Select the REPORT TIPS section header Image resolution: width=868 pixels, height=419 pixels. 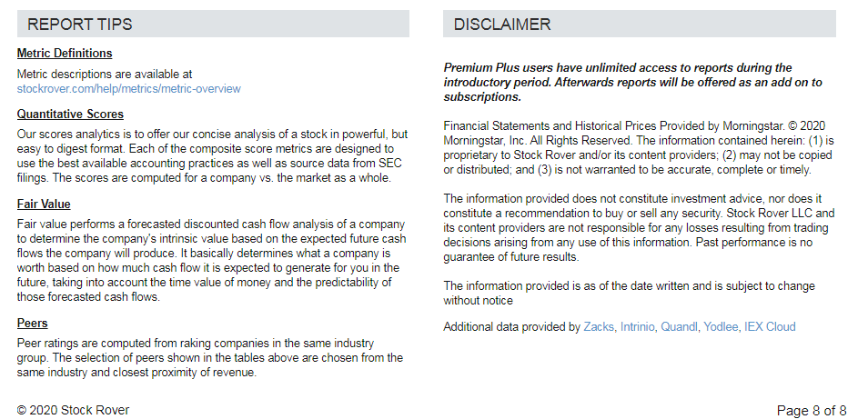213,24
